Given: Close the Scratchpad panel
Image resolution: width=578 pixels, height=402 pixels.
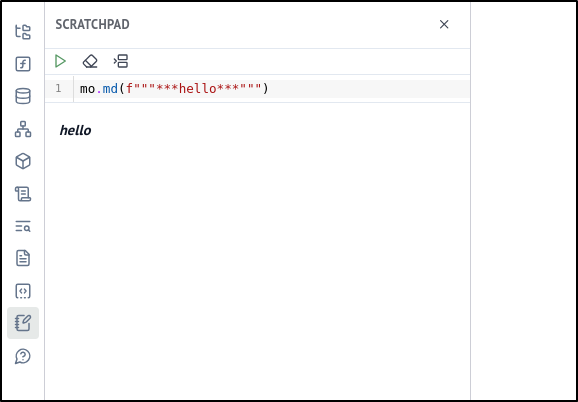Looking at the screenshot, I should pyautogui.click(x=444, y=24).
